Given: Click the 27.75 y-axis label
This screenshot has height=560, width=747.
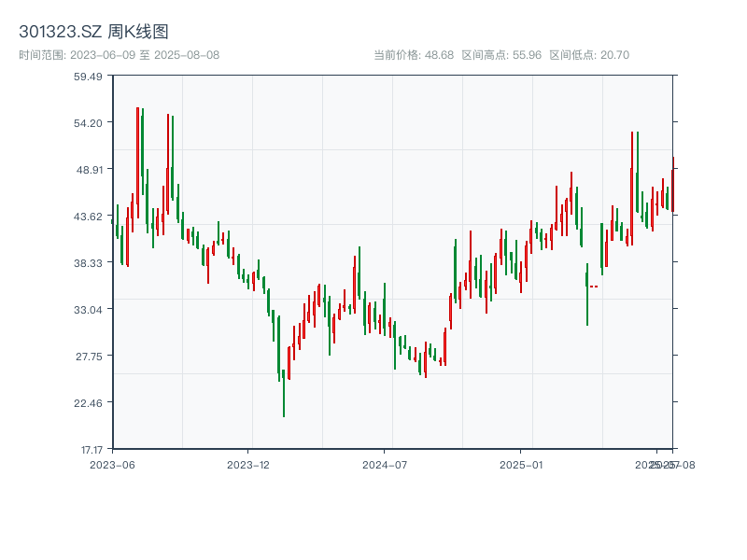Looking at the screenshot, I should (89, 357).
